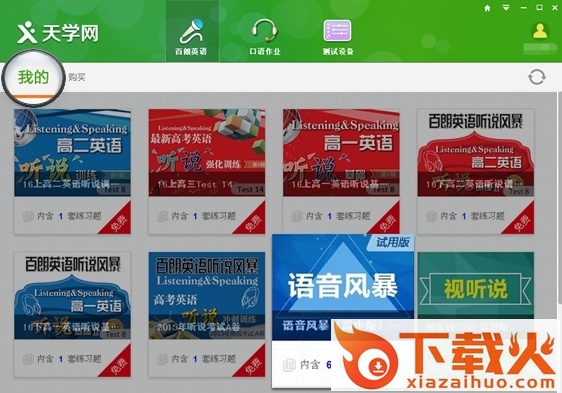Click exercise count icon under 16上高二英语 card
This screenshot has height=393, width=562.
(x=28, y=216)
